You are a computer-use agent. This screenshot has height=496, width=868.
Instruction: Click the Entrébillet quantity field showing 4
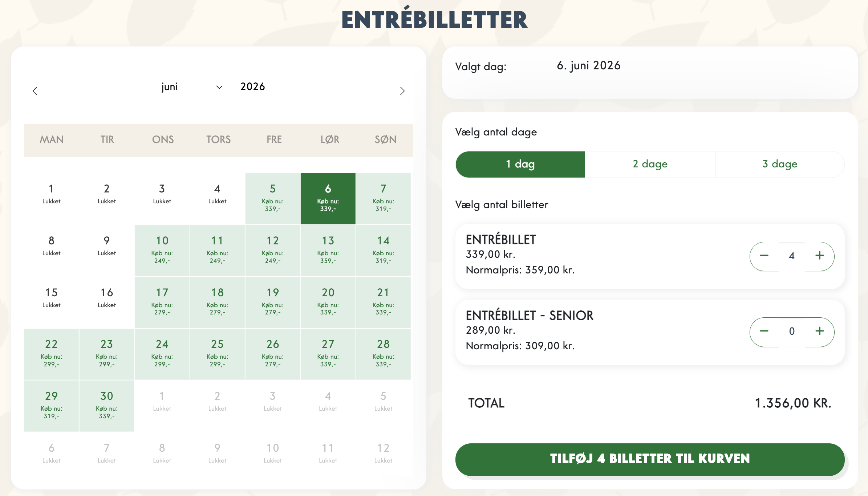click(792, 256)
